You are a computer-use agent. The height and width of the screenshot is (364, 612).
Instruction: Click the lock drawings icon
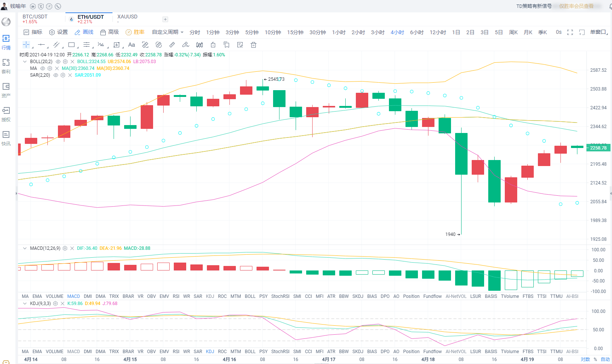tap(213, 45)
